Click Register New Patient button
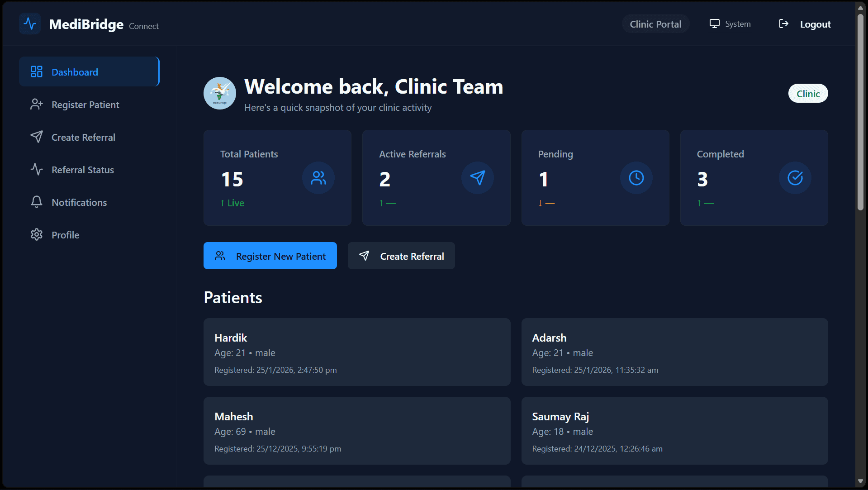 pyautogui.click(x=270, y=256)
